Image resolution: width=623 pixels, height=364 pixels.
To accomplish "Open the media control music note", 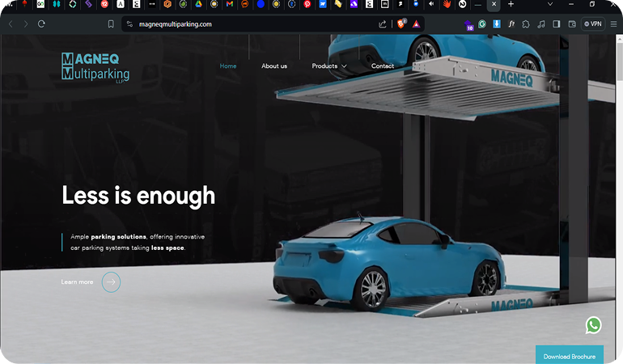I will tap(540, 24).
